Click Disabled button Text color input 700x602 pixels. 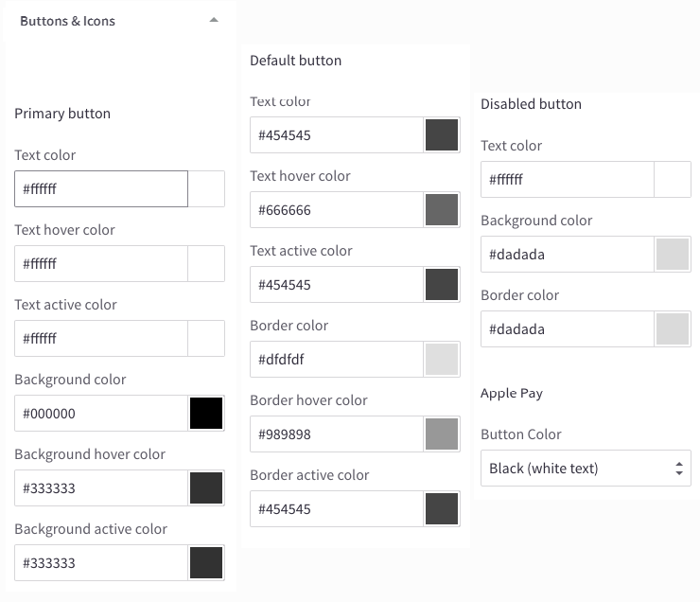(x=568, y=180)
